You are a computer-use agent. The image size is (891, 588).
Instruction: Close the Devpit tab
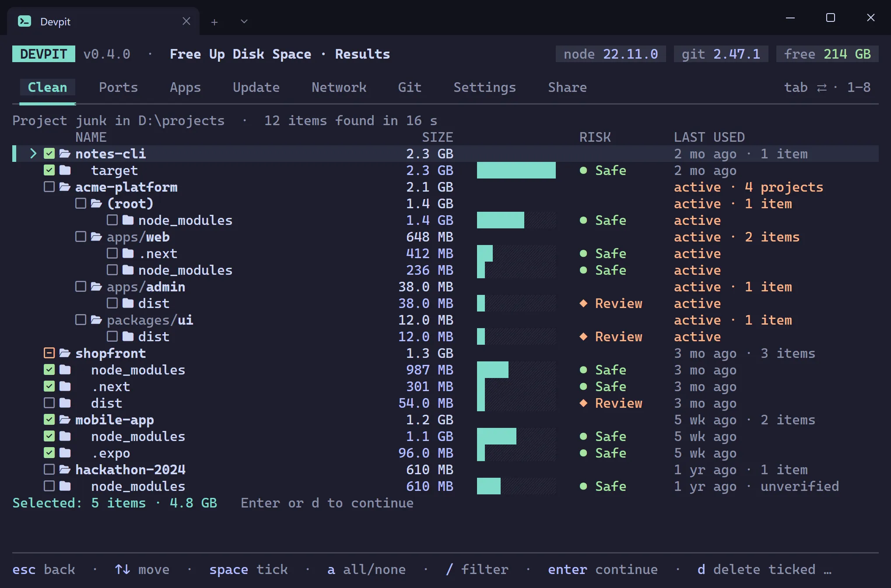click(186, 21)
